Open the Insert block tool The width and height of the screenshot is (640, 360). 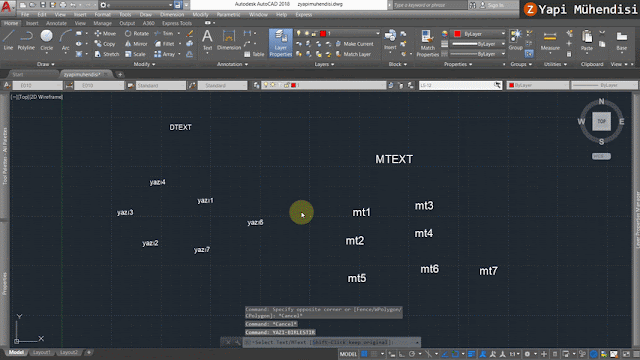390,40
